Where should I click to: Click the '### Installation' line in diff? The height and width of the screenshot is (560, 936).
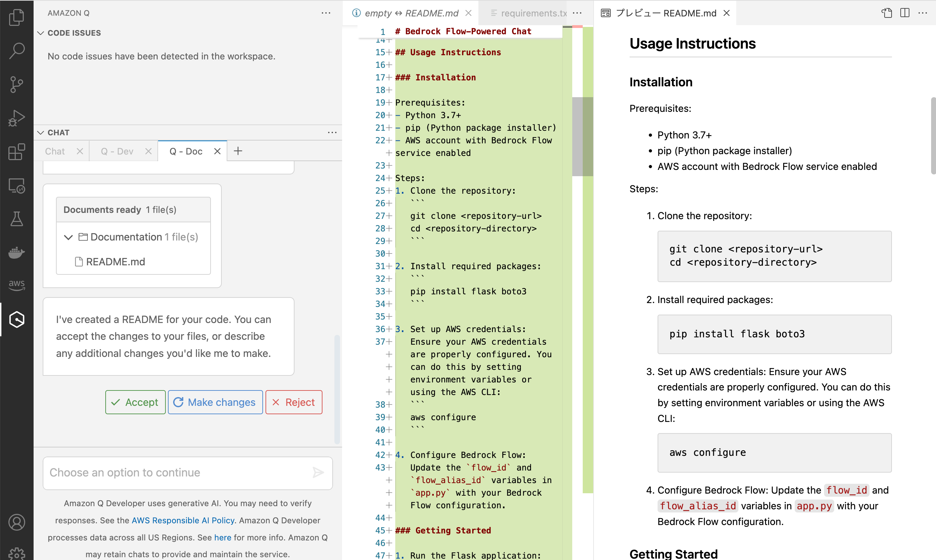[435, 77]
